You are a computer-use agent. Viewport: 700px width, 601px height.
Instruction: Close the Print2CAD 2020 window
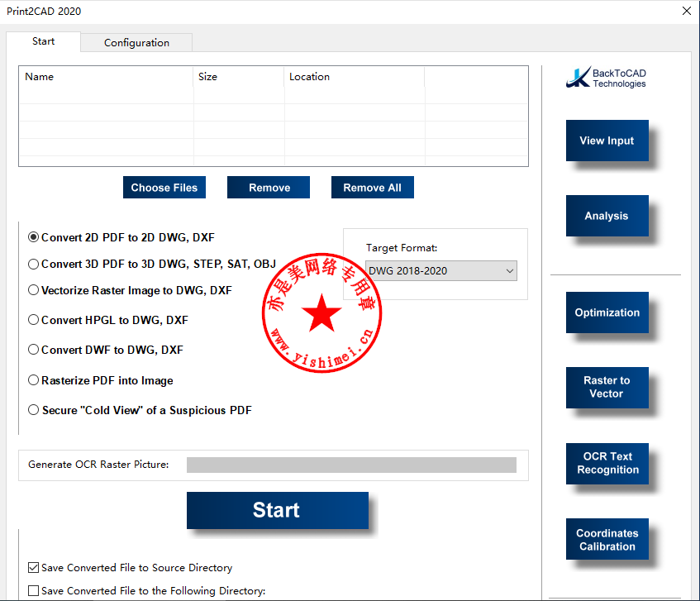pos(687,11)
